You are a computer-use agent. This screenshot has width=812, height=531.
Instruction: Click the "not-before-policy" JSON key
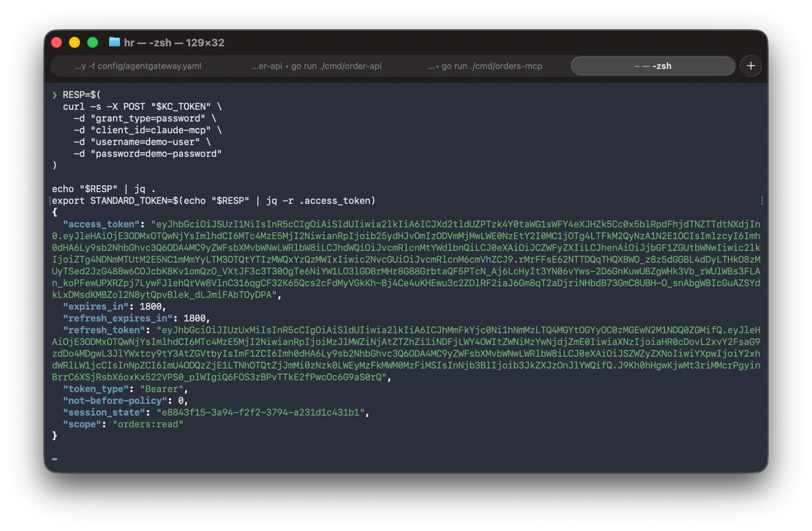click(115, 401)
